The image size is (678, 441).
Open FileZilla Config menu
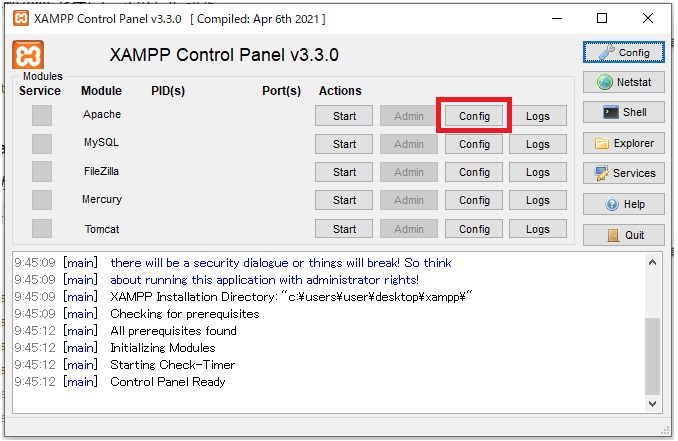pyautogui.click(x=474, y=172)
